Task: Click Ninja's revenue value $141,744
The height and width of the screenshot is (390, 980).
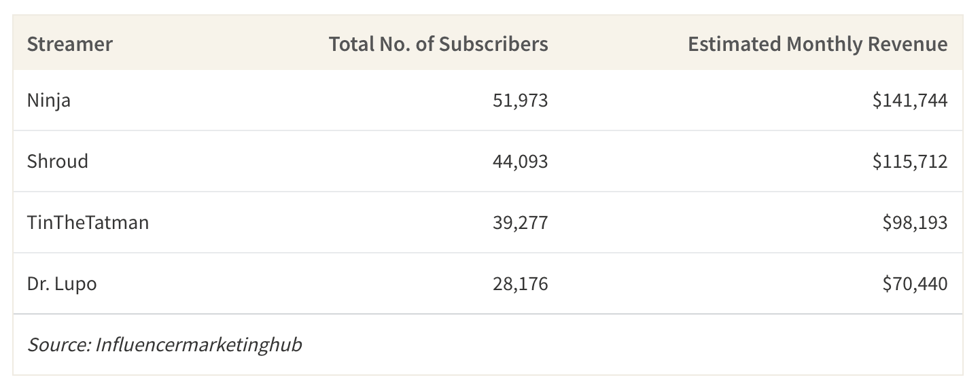Action: point(910,101)
